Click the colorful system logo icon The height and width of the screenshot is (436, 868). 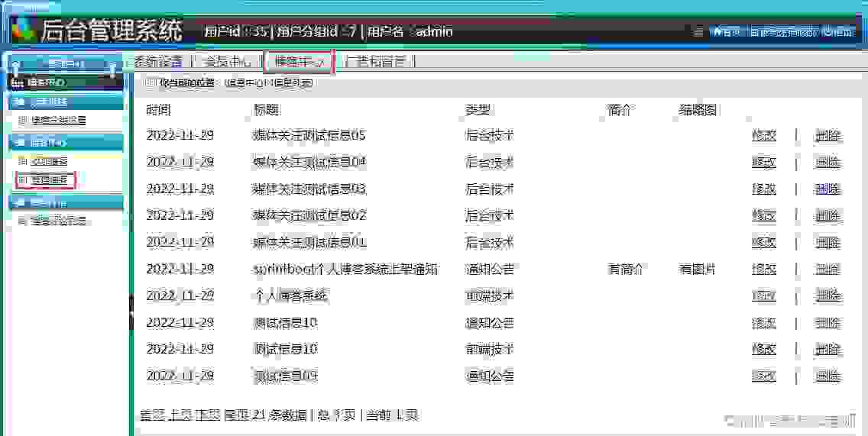point(23,29)
